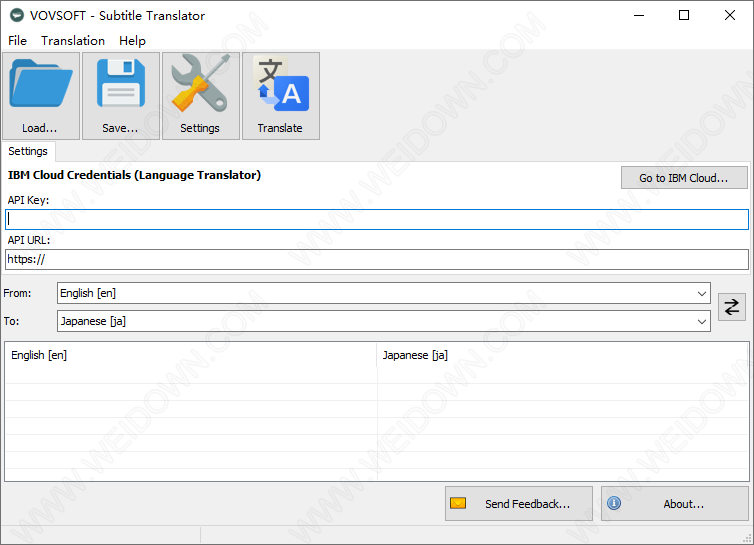Viewport: 754px width, 545px height.
Task: Minimize the Subtitle Translator window
Action: [639, 15]
